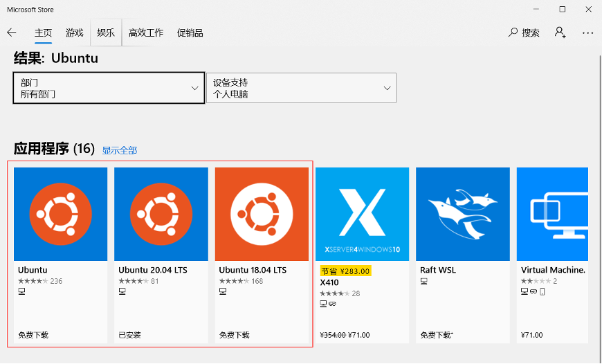Expand the 部门 department filter dropdown

click(x=109, y=88)
